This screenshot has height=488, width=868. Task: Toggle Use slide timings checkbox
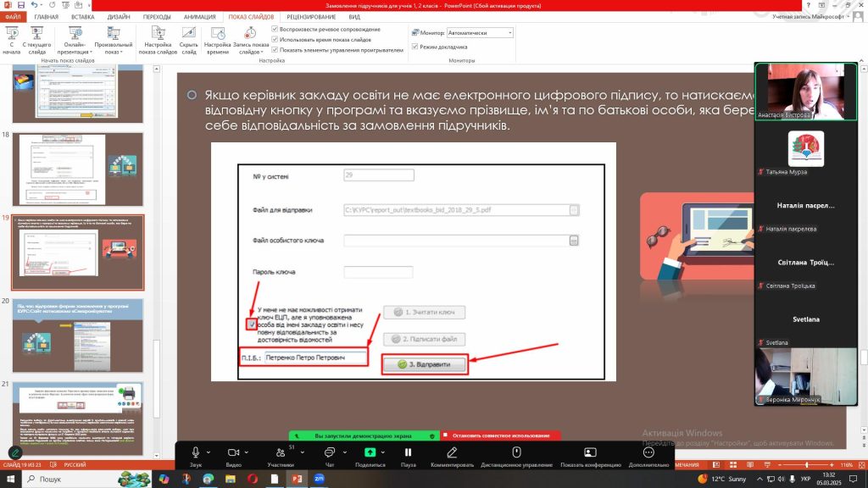pos(275,39)
